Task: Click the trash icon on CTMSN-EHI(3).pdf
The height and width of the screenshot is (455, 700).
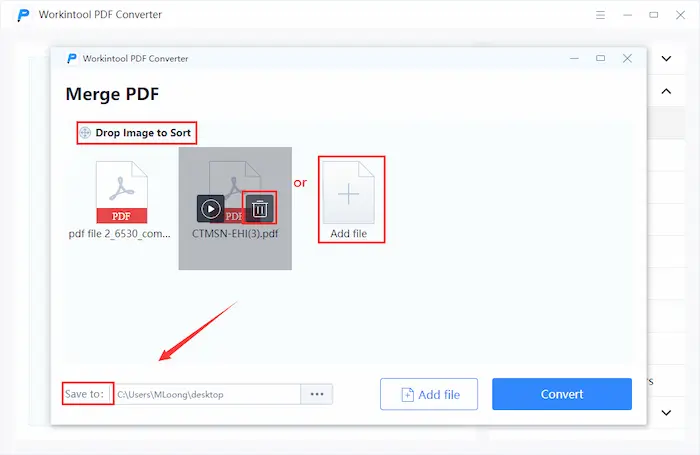Action: pos(259,208)
